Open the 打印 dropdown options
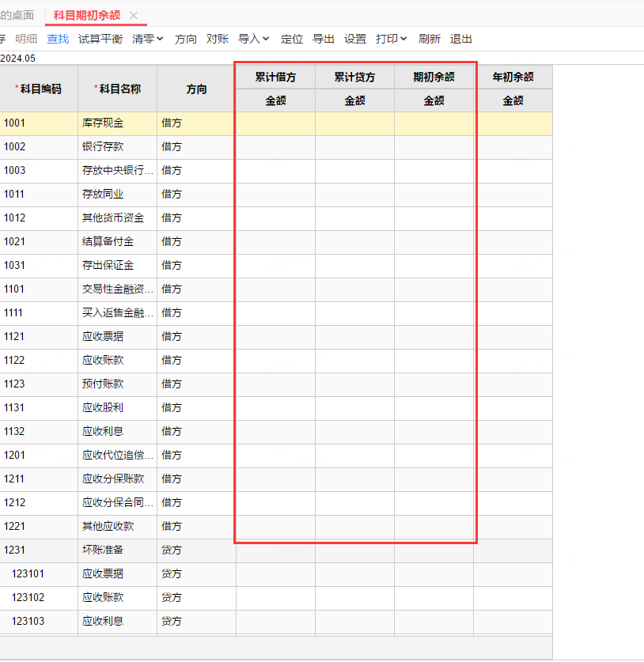 (x=392, y=39)
